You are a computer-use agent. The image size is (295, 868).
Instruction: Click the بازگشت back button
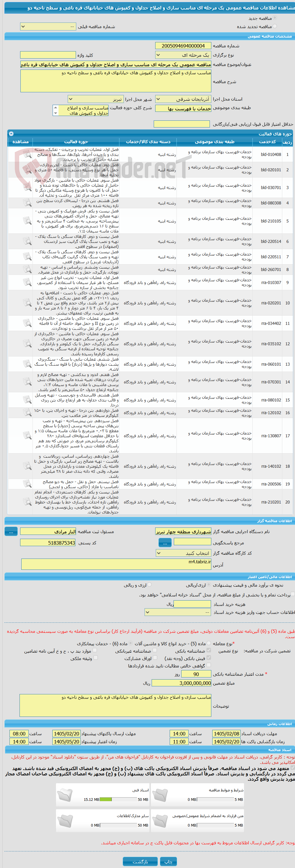coord(140,861)
